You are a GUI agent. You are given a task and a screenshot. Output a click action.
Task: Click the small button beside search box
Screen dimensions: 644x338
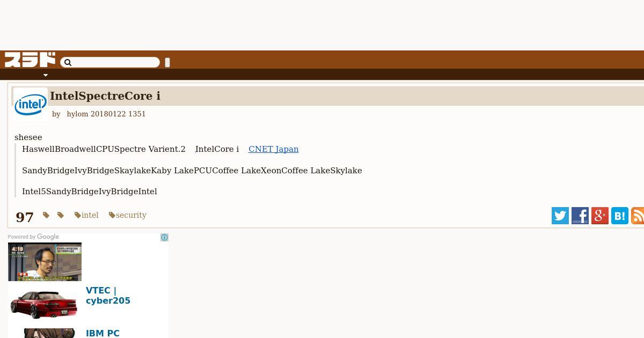(x=167, y=63)
